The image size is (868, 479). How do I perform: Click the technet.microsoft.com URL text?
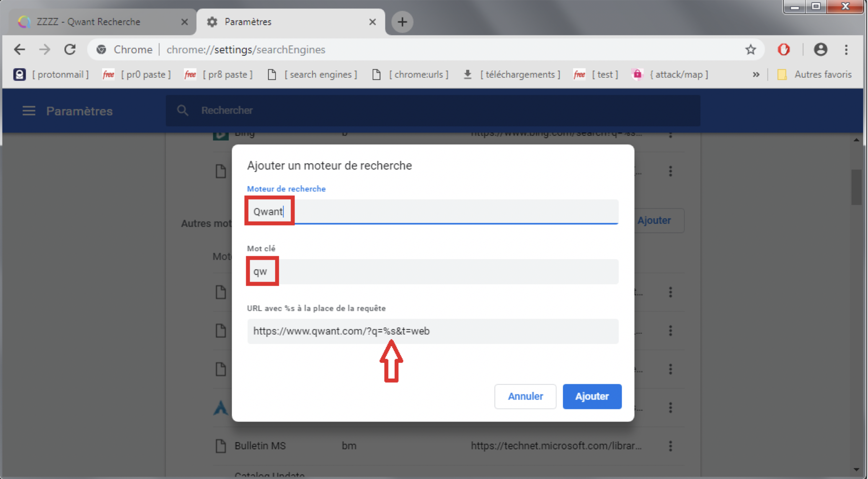[556, 446]
